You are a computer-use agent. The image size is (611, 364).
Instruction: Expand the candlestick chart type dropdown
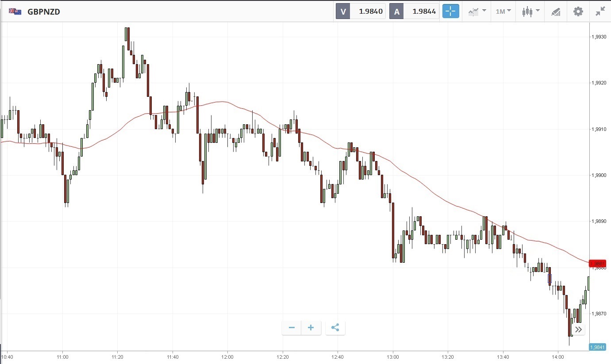coord(530,11)
